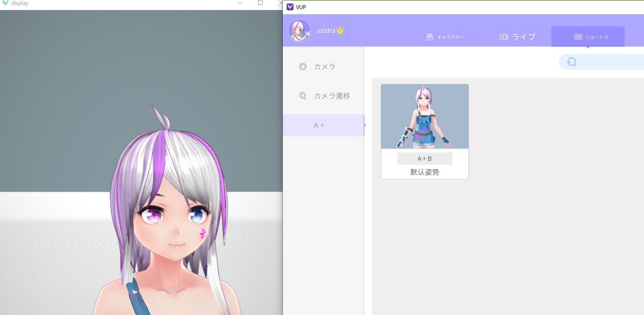Viewport: 644px width, 315px height.
Task: Select the A + sidebar item
Action: click(324, 125)
